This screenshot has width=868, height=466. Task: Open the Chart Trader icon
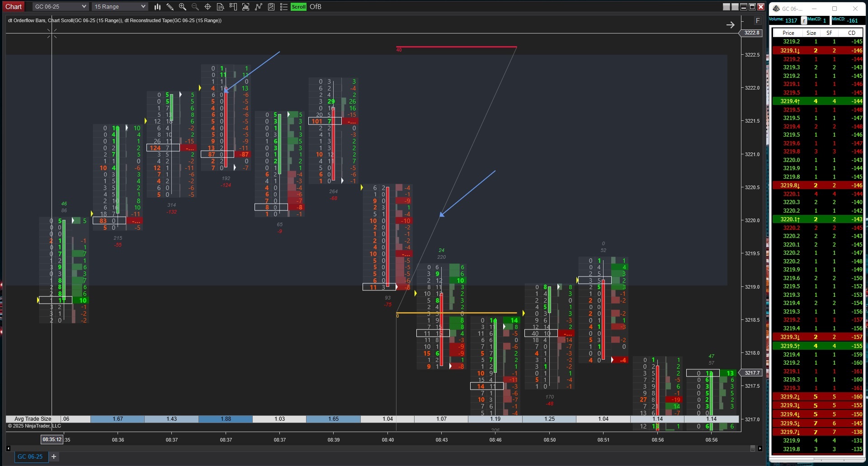pos(233,7)
